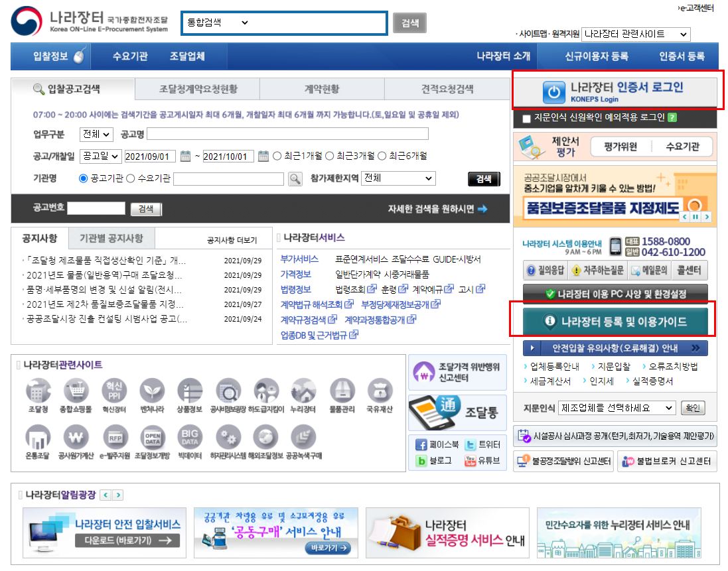Image resolution: width=728 pixels, height=571 pixels.
Task: Open the 벤처나라 icon
Action: point(152,391)
